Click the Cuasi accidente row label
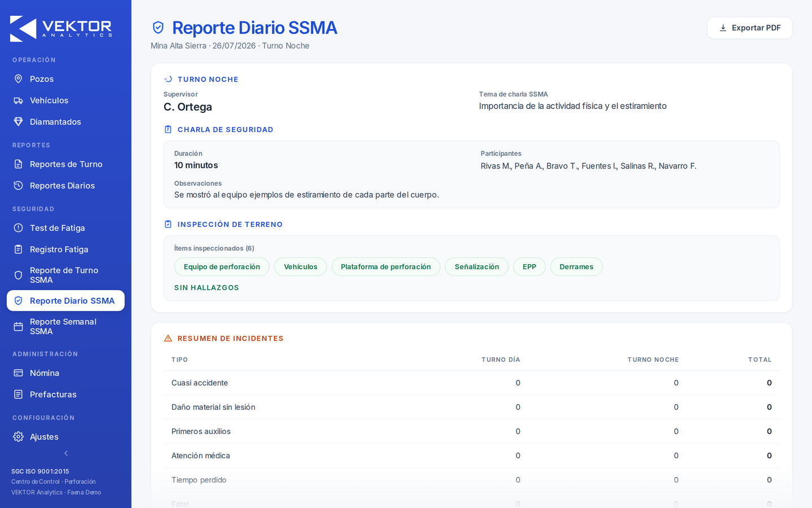The image size is (812, 508). click(200, 383)
